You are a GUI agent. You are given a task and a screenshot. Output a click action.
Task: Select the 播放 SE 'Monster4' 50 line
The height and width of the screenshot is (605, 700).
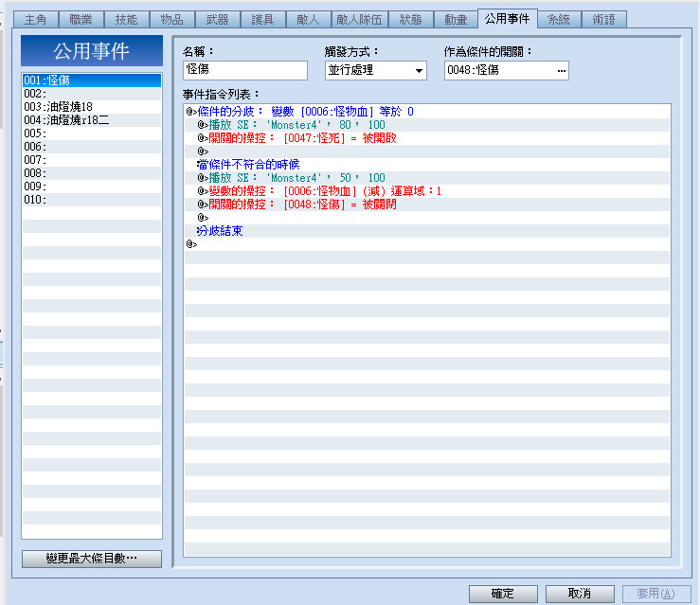(x=427, y=178)
